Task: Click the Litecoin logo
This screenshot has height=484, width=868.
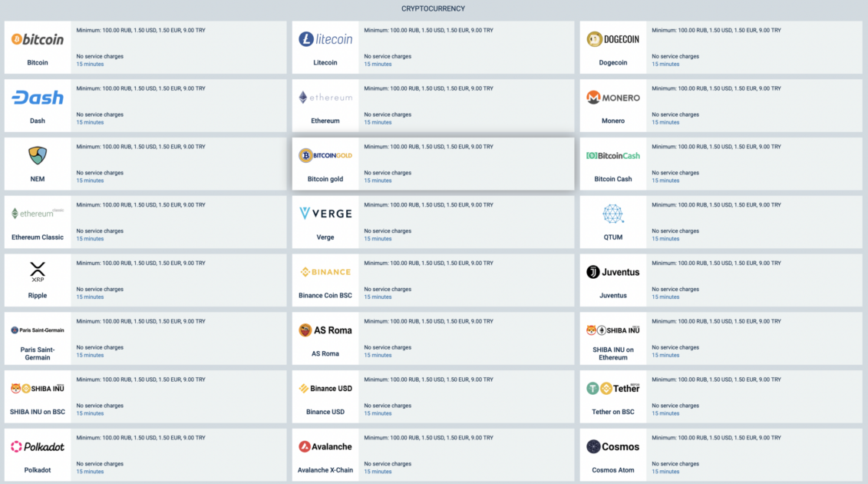Action: click(325, 39)
